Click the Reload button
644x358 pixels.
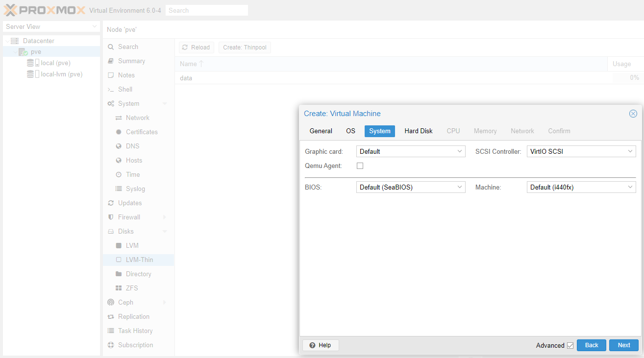[x=197, y=48]
